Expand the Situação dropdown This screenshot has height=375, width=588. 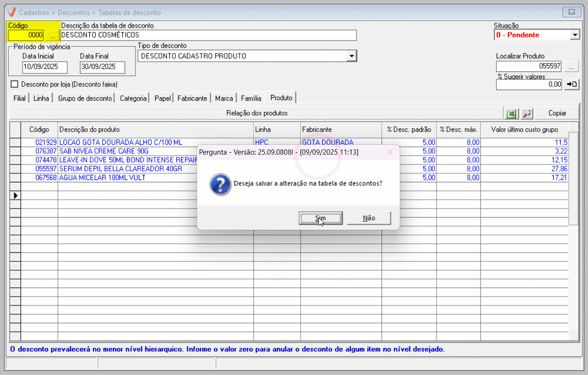point(574,35)
